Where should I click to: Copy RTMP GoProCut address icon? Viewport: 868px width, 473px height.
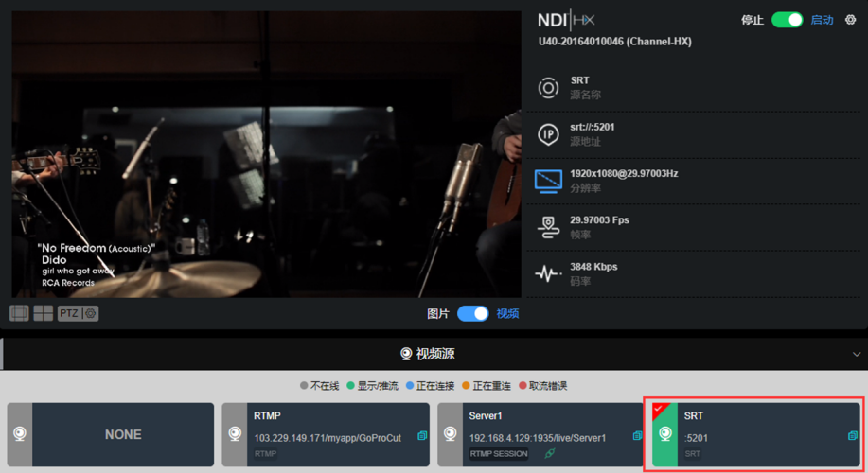tap(422, 436)
